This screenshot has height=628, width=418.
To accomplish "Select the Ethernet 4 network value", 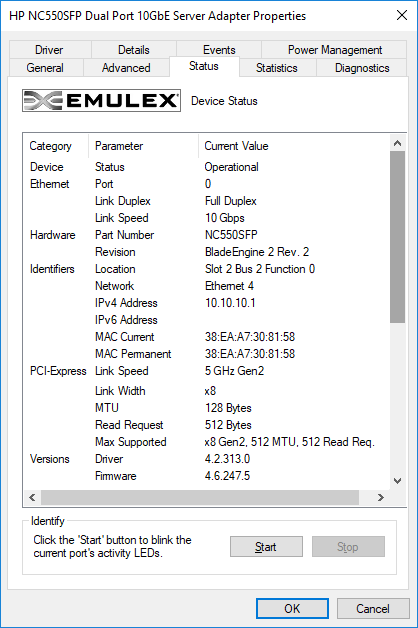I will click(229, 286).
